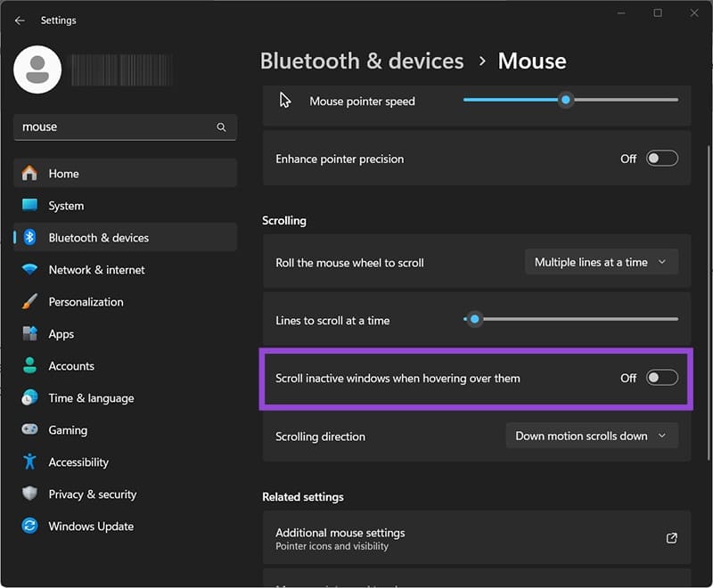Click the Scrolling section heading
This screenshot has height=588, width=713.
[284, 221]
